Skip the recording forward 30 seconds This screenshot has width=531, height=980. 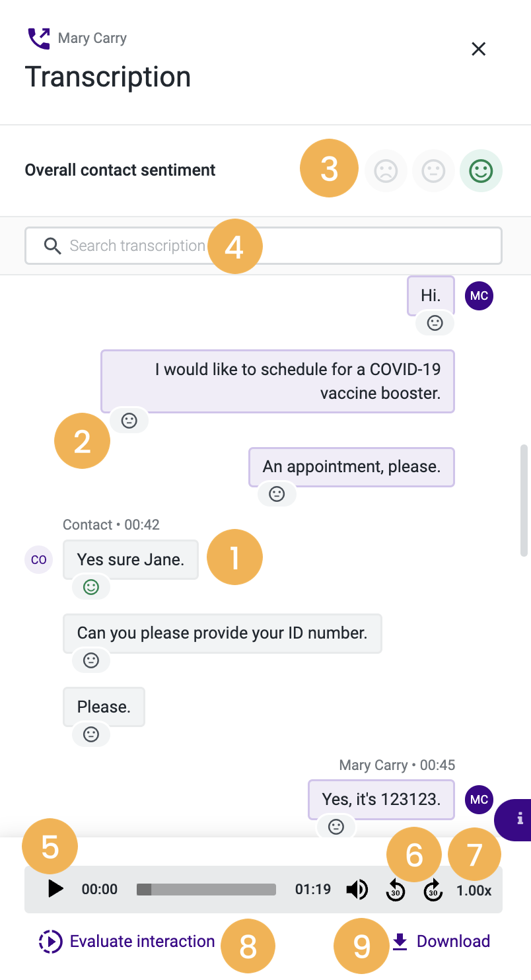click(x=433, y=889)
